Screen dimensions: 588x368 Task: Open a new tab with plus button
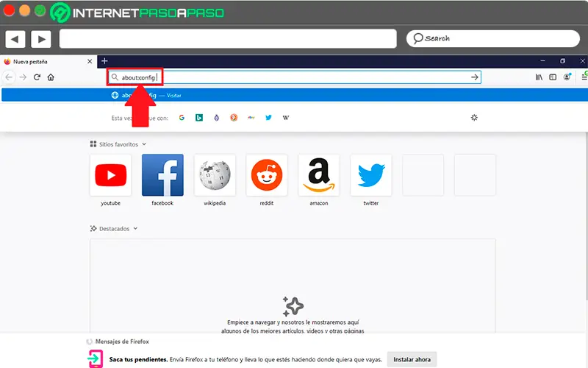coord(104,61)
